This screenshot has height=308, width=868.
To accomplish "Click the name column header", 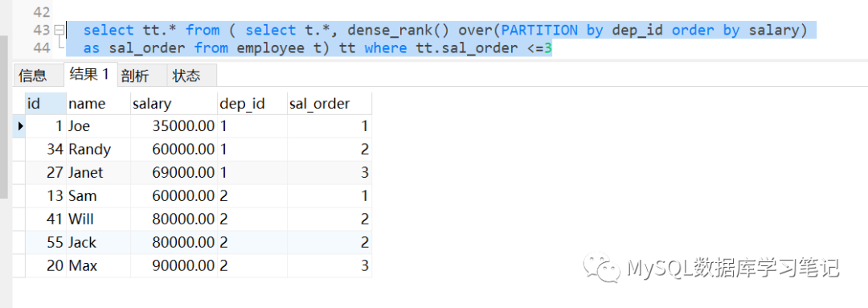I will tap(98, 104).
